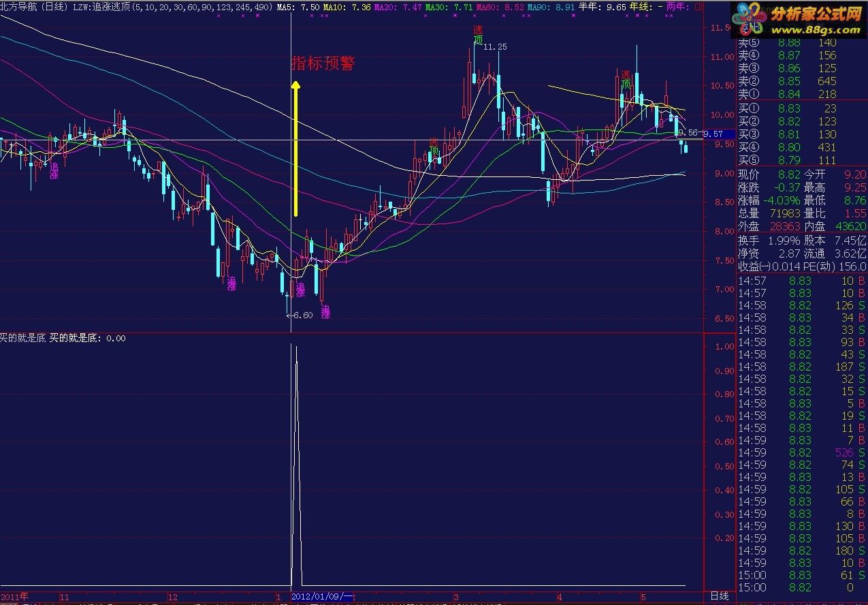Select the 14:59 tick with 66 B

pos(803,501)
